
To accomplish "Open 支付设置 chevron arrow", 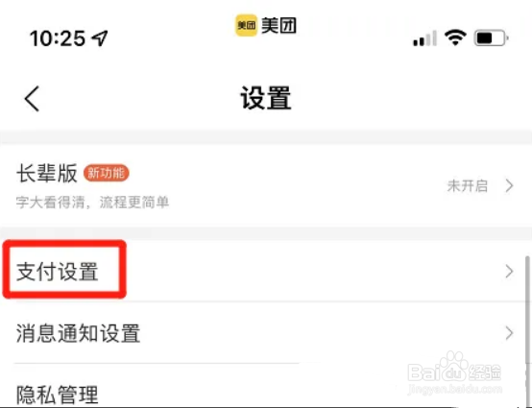I will pyautogui.click(x=509, y=272).
